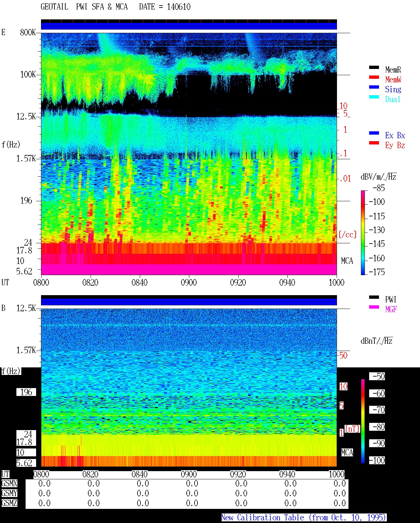Click the -85 color scale value

click(379, 188)
